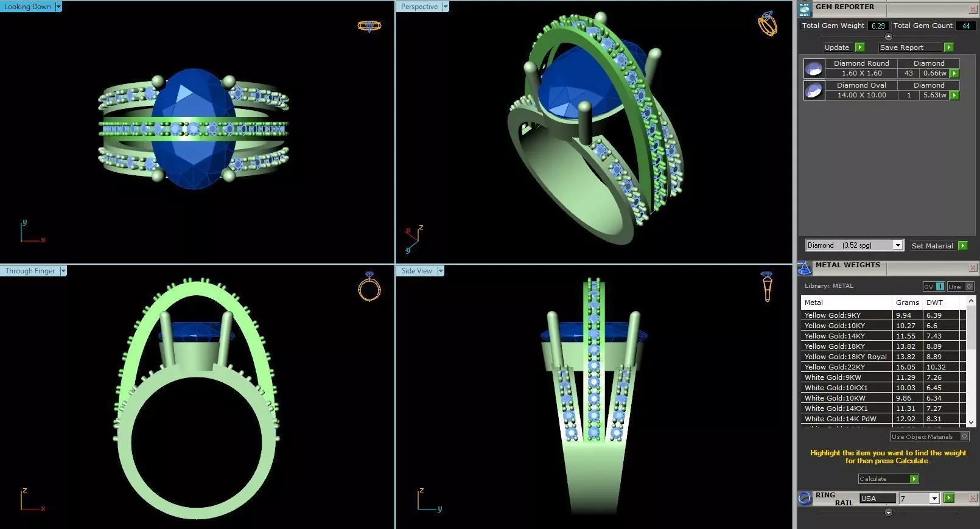Open the Looking Down viewport dropdown

pos(58,7)
